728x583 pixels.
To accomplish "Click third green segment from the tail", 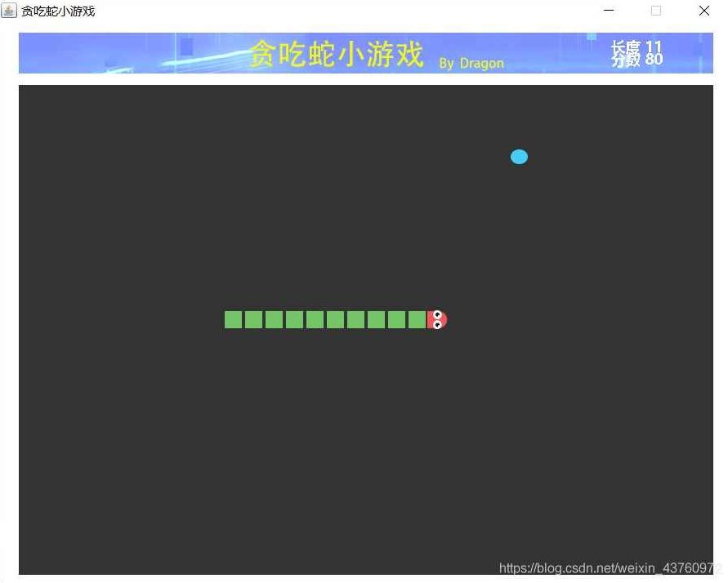I will 274,320.
